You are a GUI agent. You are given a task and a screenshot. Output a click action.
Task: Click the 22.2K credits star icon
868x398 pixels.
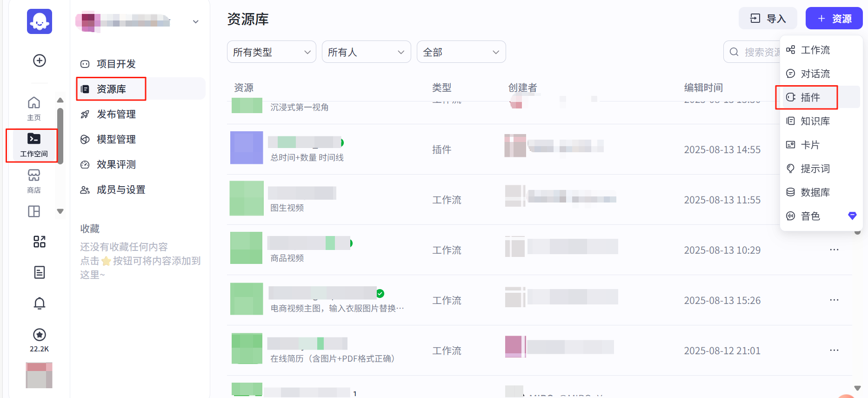click(x=40, y=335)
